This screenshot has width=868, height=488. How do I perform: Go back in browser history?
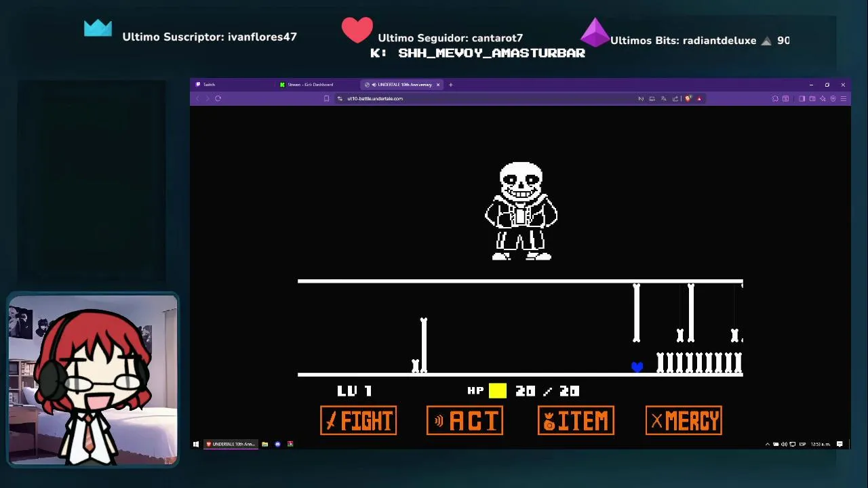pos(197,98)
